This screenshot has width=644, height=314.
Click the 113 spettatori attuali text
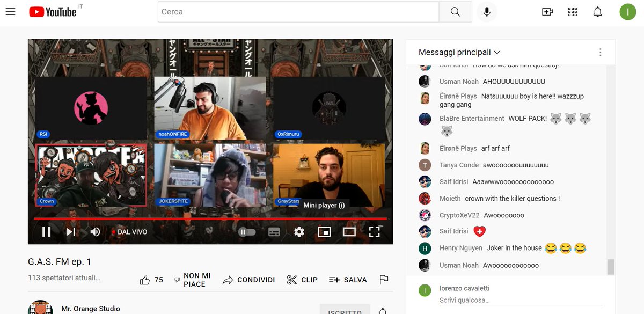(64, 278)
